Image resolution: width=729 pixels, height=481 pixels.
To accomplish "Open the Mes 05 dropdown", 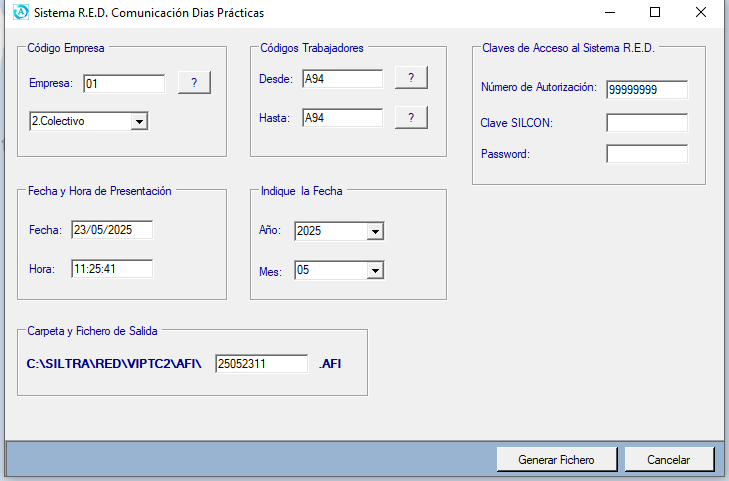I will tap(375, 270).
